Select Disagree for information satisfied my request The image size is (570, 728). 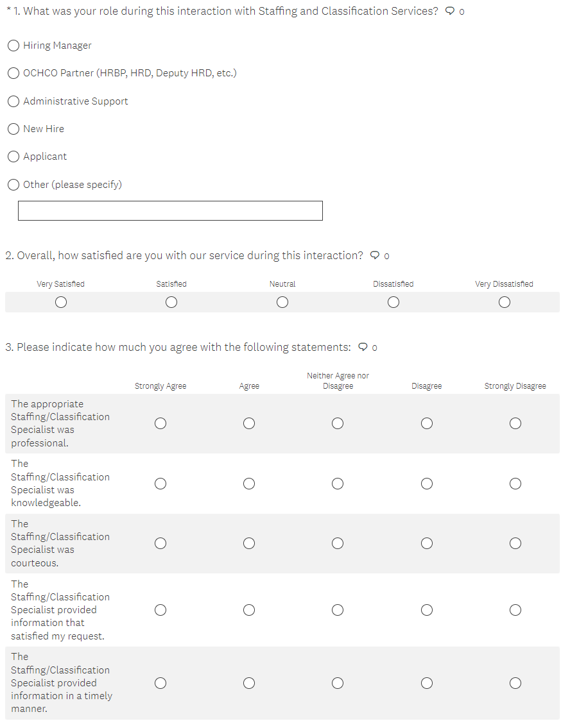[427, 610]
